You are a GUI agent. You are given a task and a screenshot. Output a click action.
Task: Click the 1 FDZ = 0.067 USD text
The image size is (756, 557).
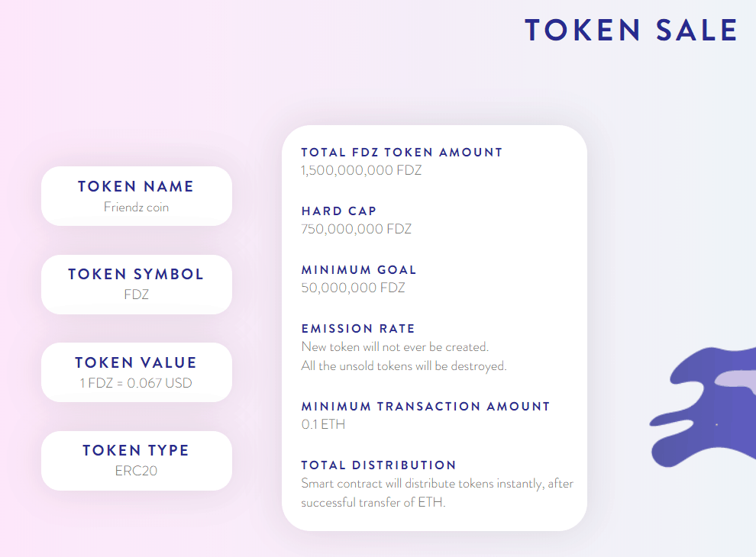point(136,383)
